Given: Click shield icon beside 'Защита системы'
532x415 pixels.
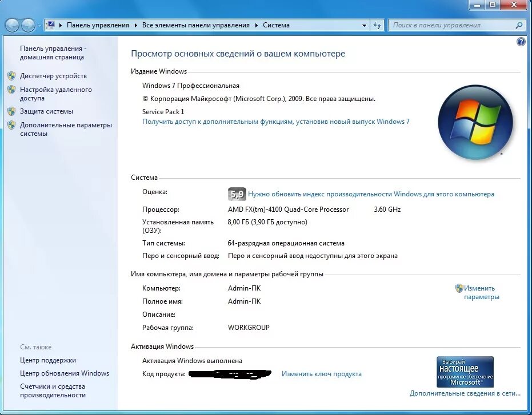Looking at the screenshot, I should tap(11, 111).
